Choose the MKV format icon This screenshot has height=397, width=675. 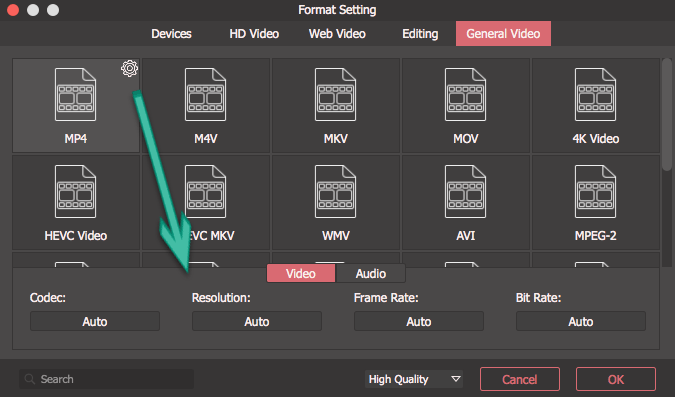click(335, 95)
